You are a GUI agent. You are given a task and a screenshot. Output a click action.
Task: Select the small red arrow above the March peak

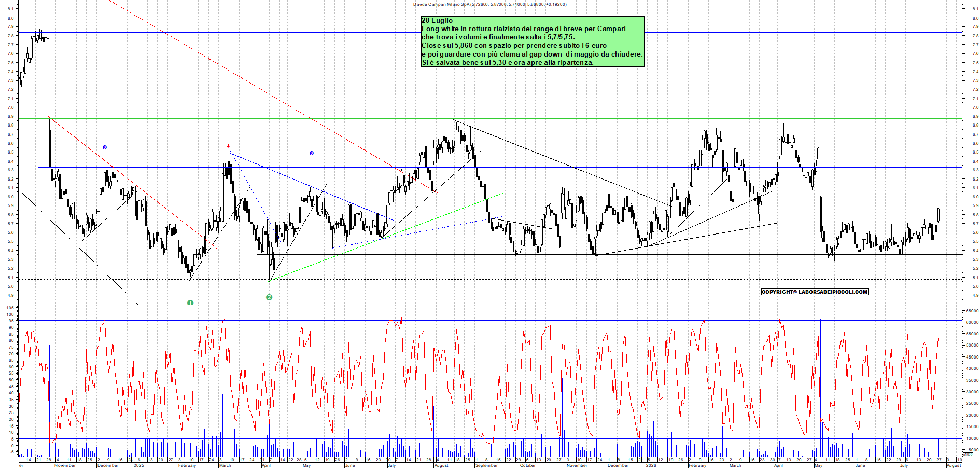[228, 146]
